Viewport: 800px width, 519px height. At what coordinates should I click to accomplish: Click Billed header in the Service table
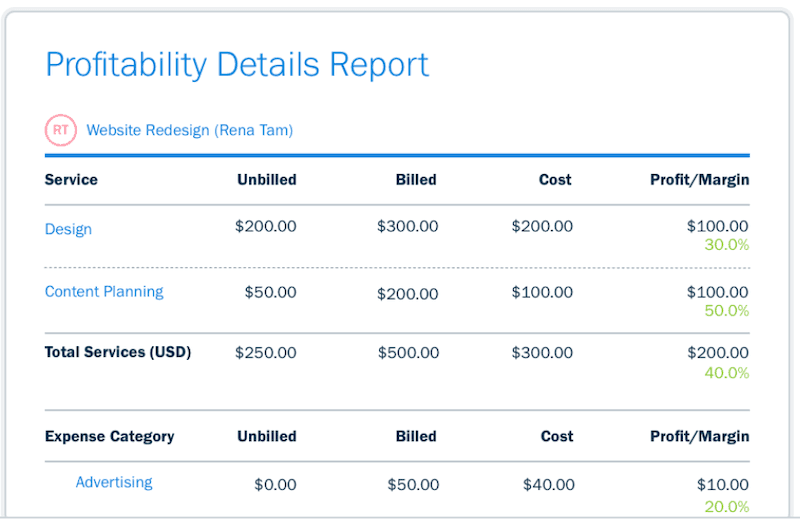pos(416,180)
